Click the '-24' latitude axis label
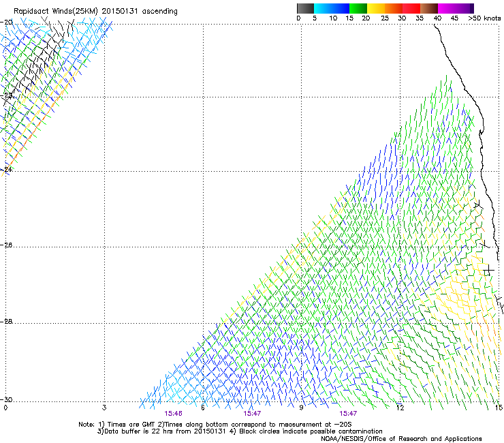The height and width of the screenshot is (443, 504). pos(6,169)
